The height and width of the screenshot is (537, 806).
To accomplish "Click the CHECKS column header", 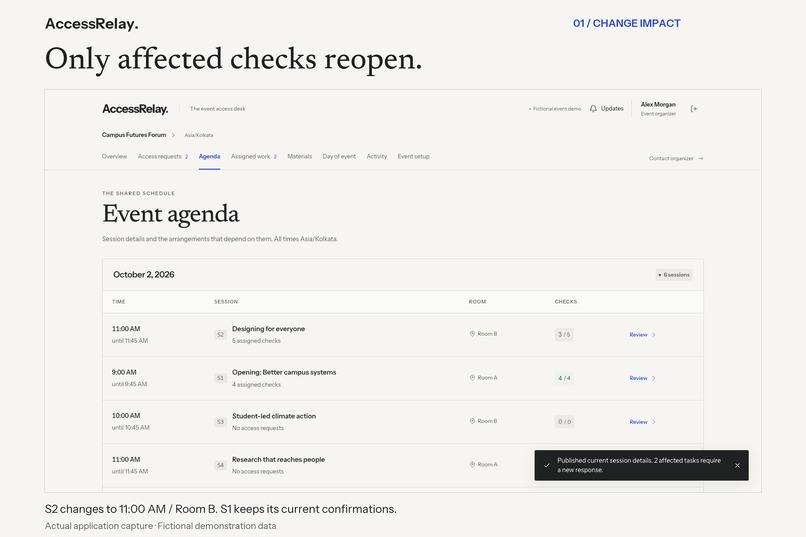I will pos(565,302).
